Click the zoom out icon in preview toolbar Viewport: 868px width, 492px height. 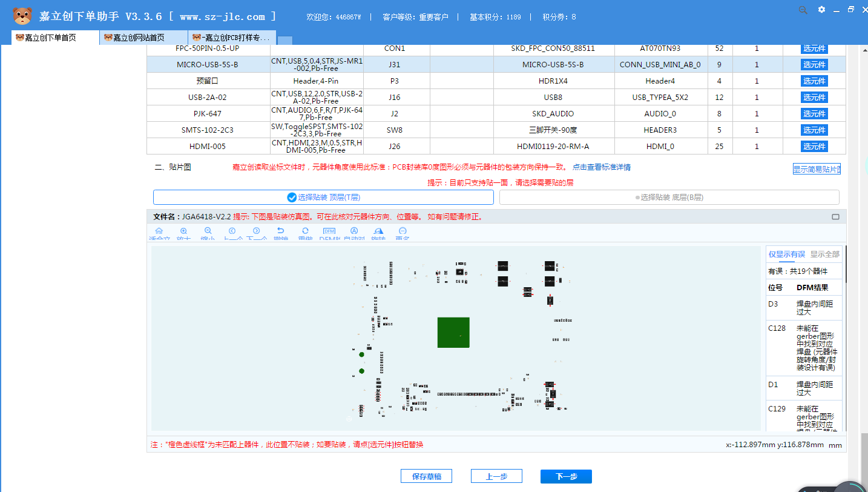click(208, 231)
